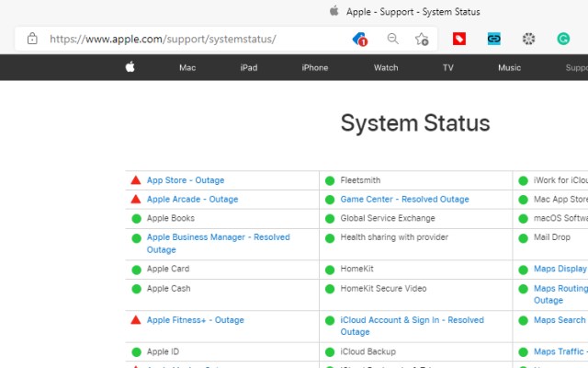Click green status dot beside Global Service Exchange
The height and width of the screenshot is (368, 588).
330,219
